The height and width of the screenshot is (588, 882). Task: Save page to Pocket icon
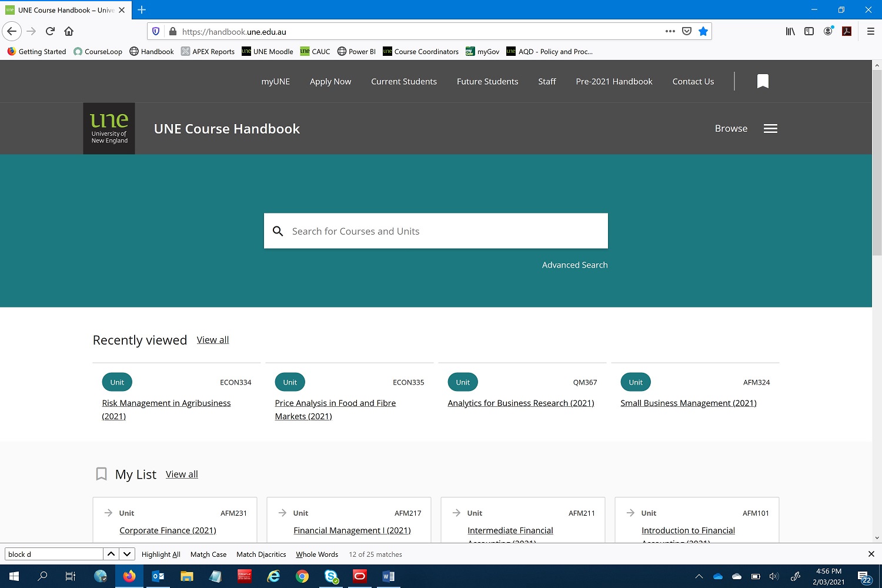(x=686, y=31)
